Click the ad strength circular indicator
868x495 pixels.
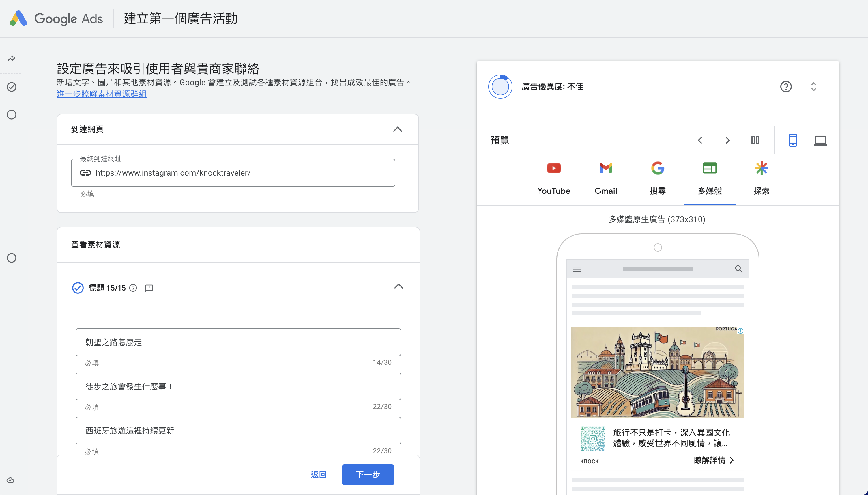500,86
